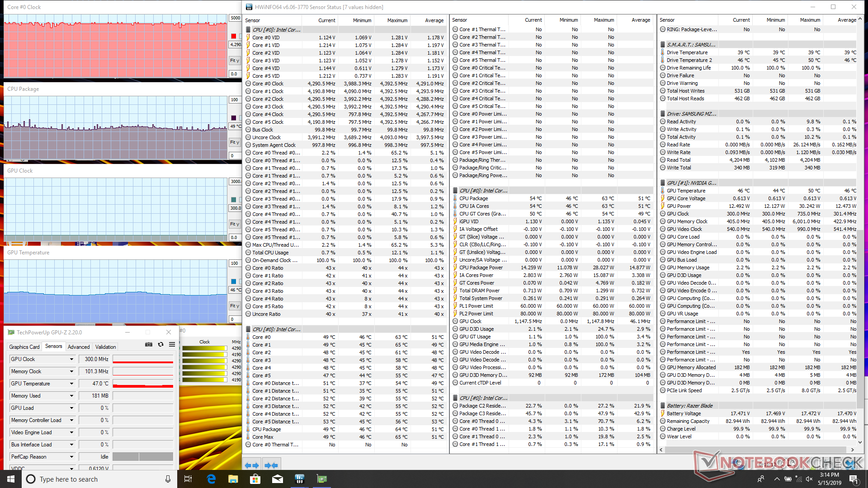Open the Mail app from taskbar

point(277,479)
